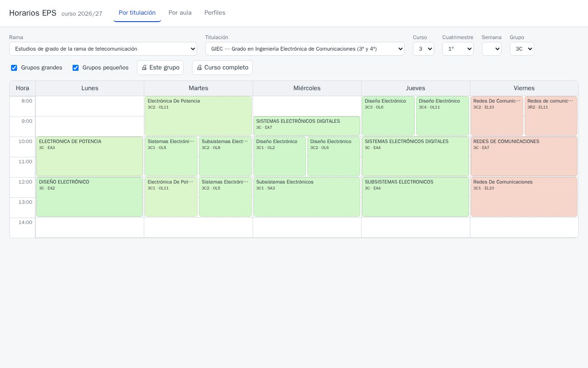Select Diseño Electrónico 3C1 · OL2 block

tap(280, 156)
